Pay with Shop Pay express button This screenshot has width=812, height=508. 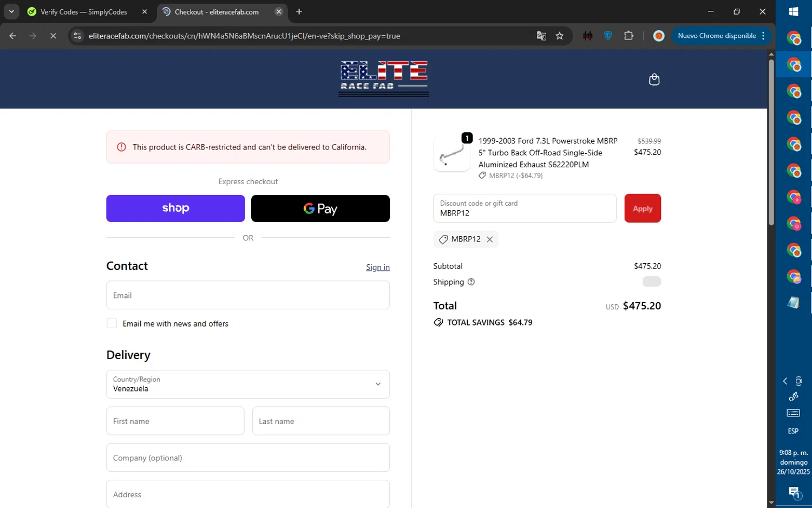(x=175, y=209)
